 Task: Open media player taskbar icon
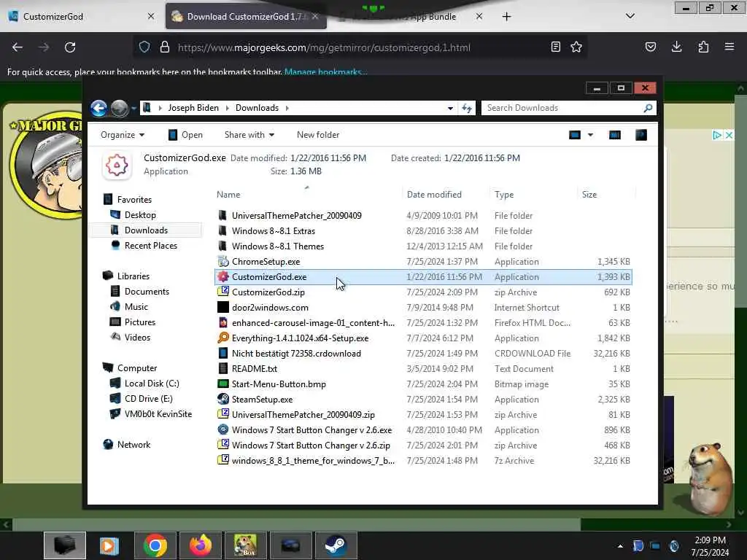pos(109,545)
